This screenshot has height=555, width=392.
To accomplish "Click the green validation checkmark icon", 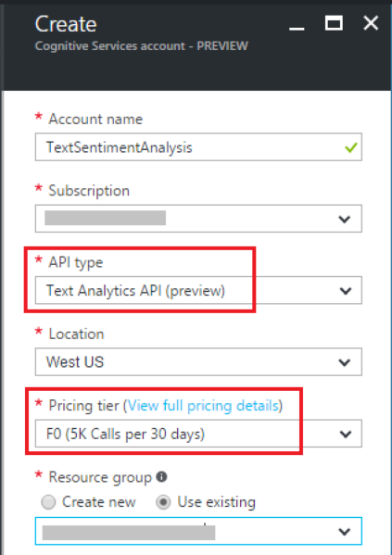I will click(350, 147).
